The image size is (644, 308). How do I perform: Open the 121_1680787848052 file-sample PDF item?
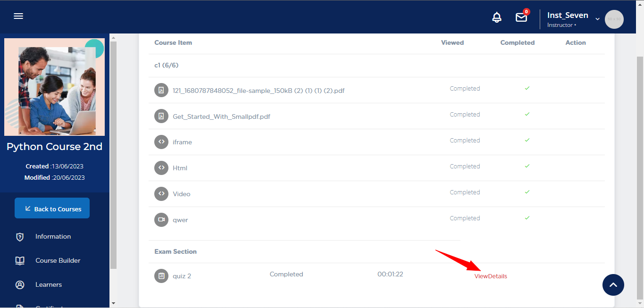point(258,91)
